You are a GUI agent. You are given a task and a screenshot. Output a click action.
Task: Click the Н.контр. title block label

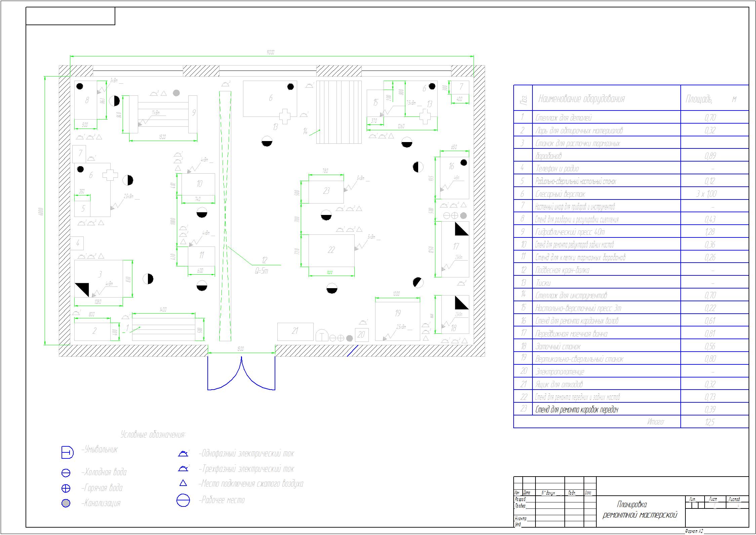[521, 519]
